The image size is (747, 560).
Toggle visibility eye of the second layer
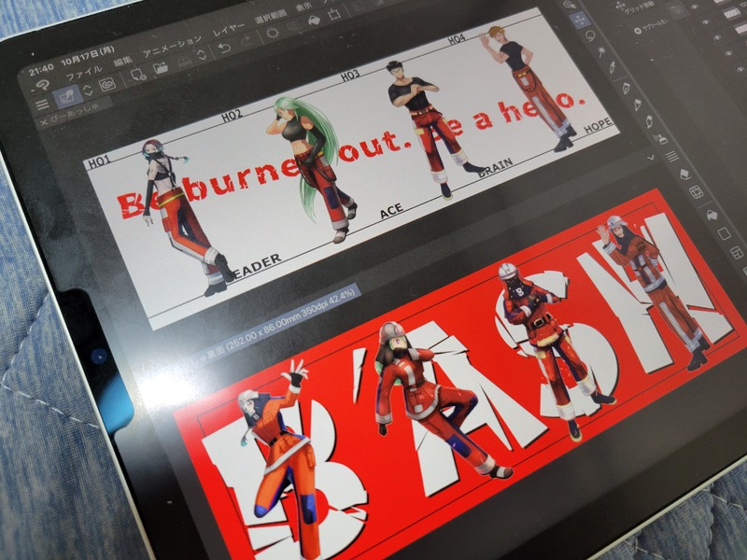705,21
